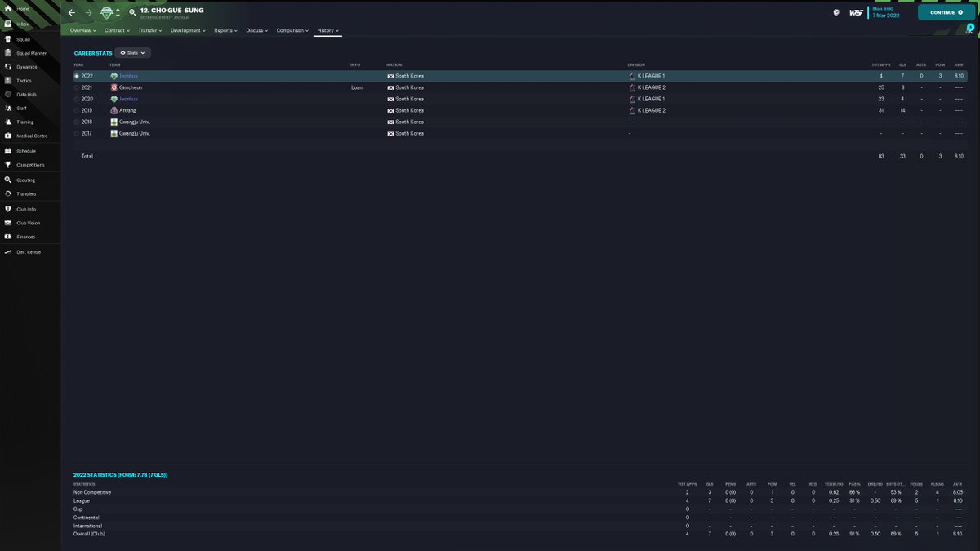
Task: Select the 2019 season radio button
Action: [77, 110]
